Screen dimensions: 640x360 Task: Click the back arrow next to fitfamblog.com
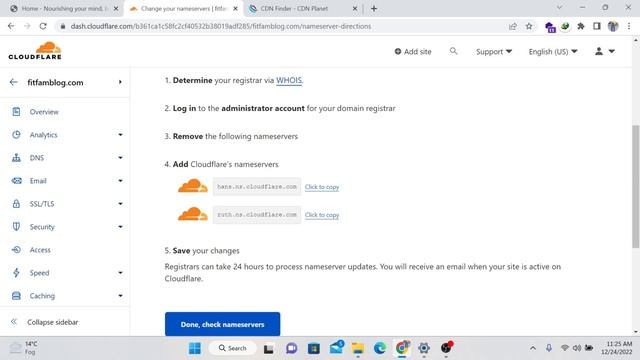tap(13, 82)
